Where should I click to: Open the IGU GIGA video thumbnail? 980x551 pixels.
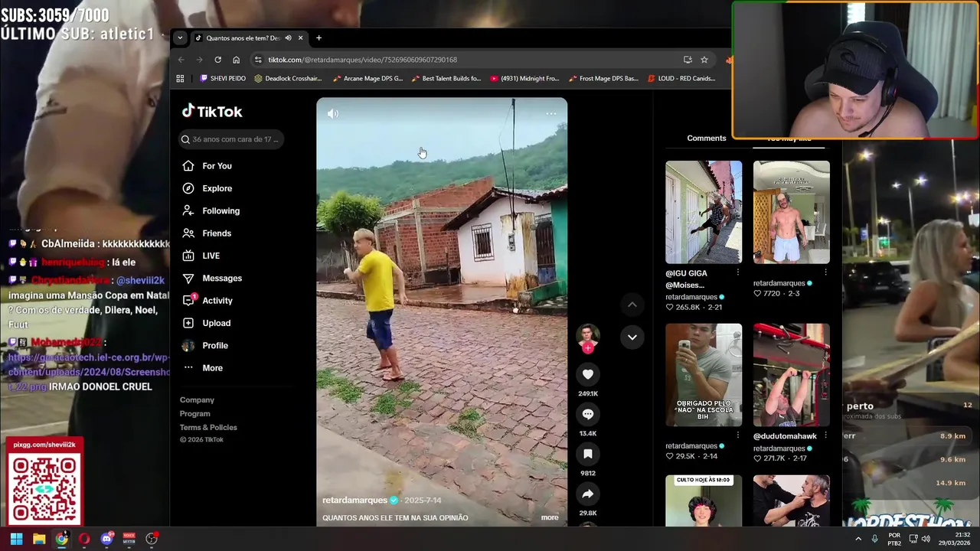coord(704,212)
